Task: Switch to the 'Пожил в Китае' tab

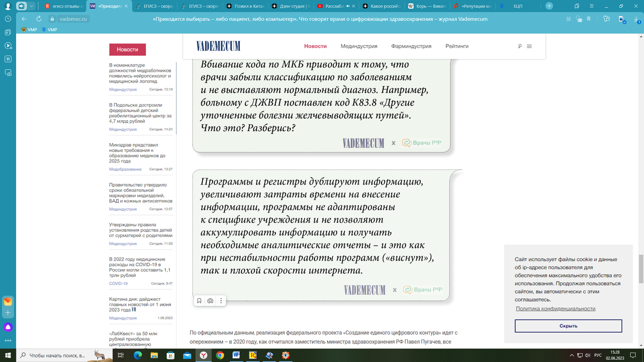Action: click(x=246, y=6)
